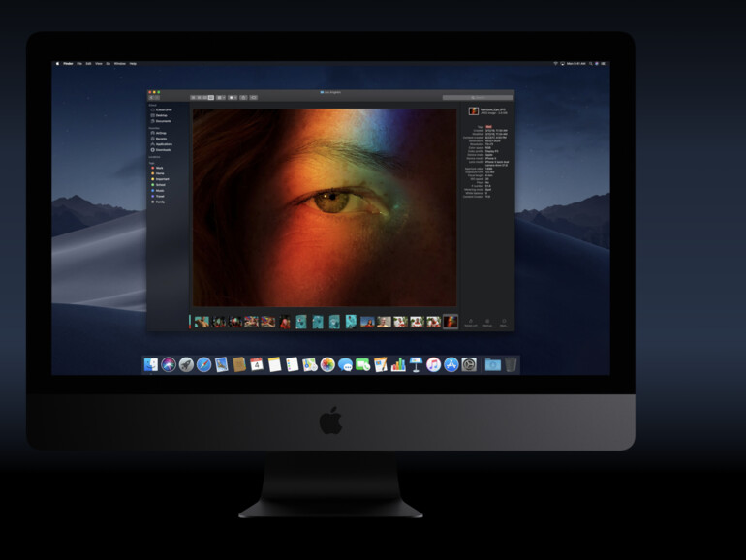Open Numbers chart icon in Dock
The image size is (746, 560).
tap(398, 365)
